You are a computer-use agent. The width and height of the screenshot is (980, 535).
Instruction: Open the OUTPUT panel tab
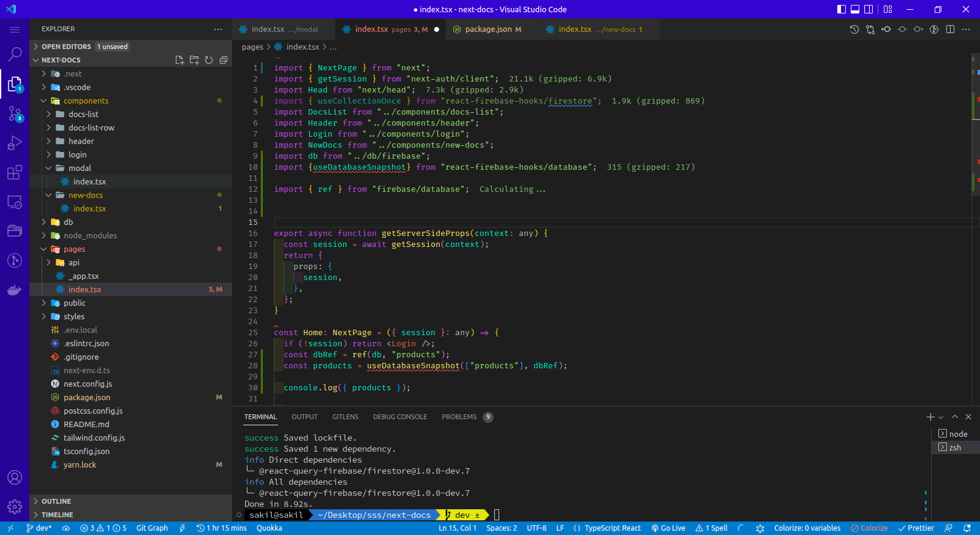[x=304, y=417]
